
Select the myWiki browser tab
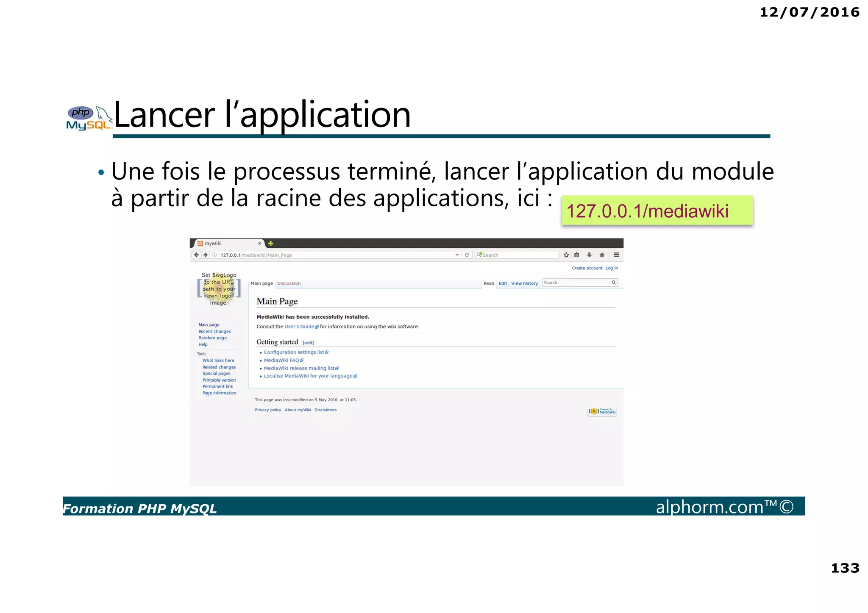coord(229,244)
